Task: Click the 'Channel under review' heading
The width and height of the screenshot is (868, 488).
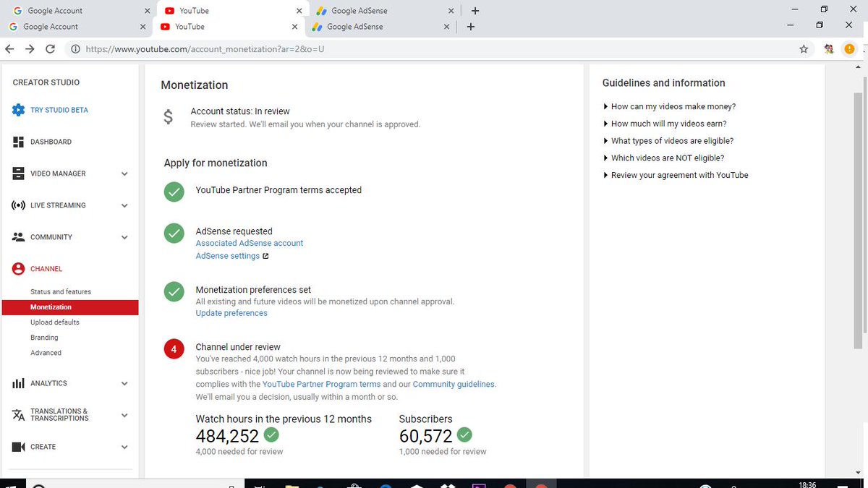Action: point(238,347)
